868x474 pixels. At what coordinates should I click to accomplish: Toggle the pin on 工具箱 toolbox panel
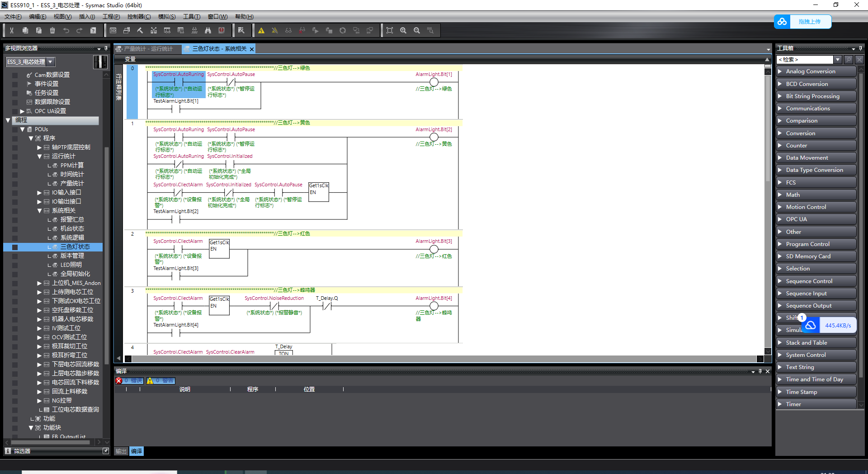tap(860, 48)
